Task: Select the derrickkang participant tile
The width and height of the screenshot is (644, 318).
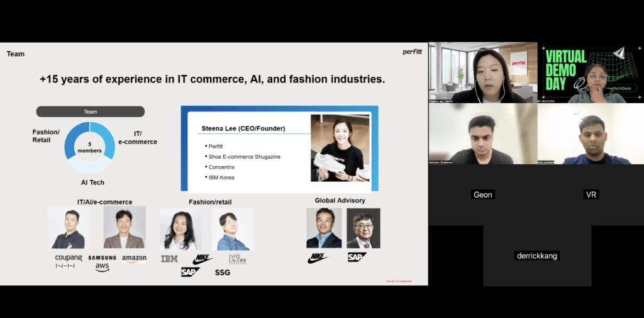Action: [537, 256]
